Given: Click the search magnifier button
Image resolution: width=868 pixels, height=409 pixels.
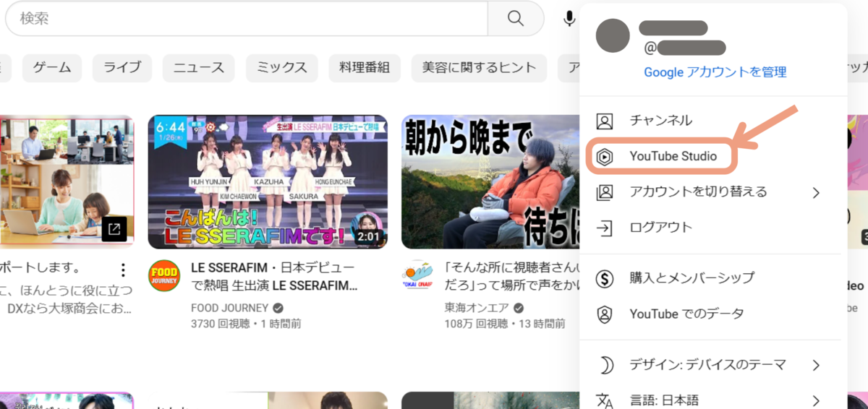Looking at the screenshot, I should point(516,18).
